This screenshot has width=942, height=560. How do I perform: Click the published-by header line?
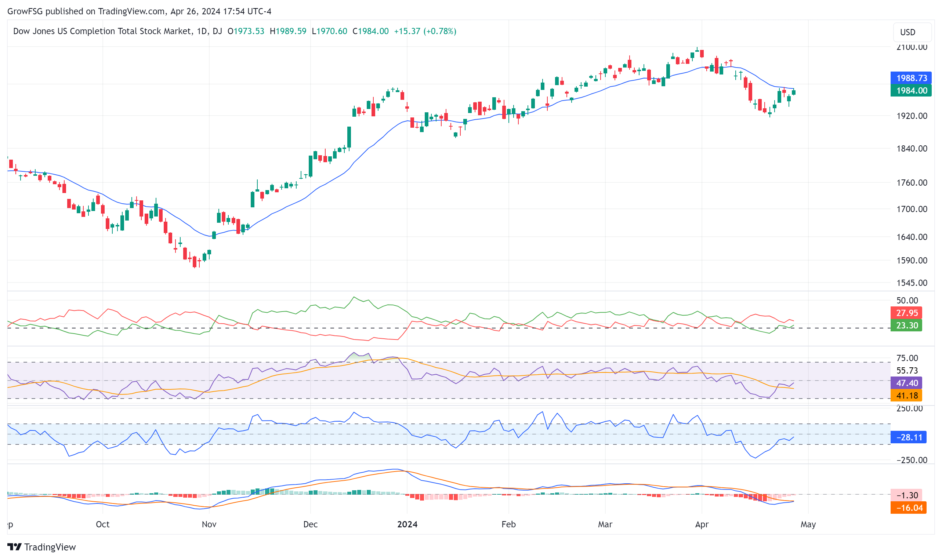tap(139, 11)
